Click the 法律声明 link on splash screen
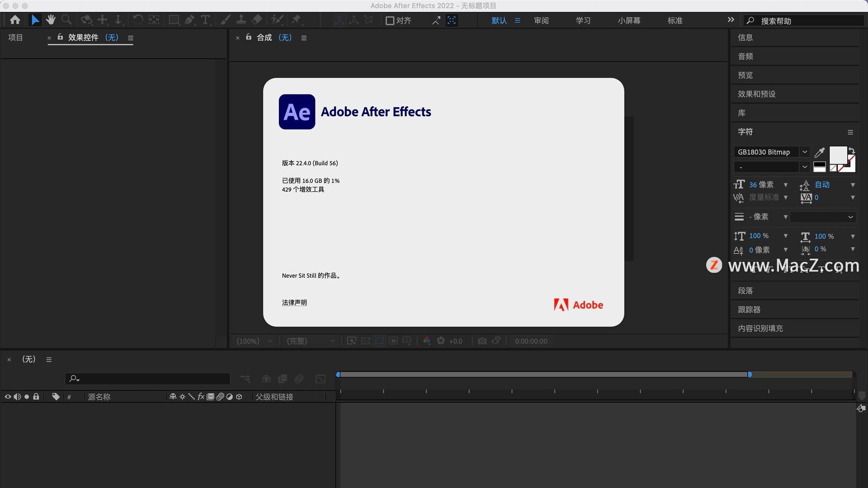The height and width of the screenshot is (488, 868). 294,302
